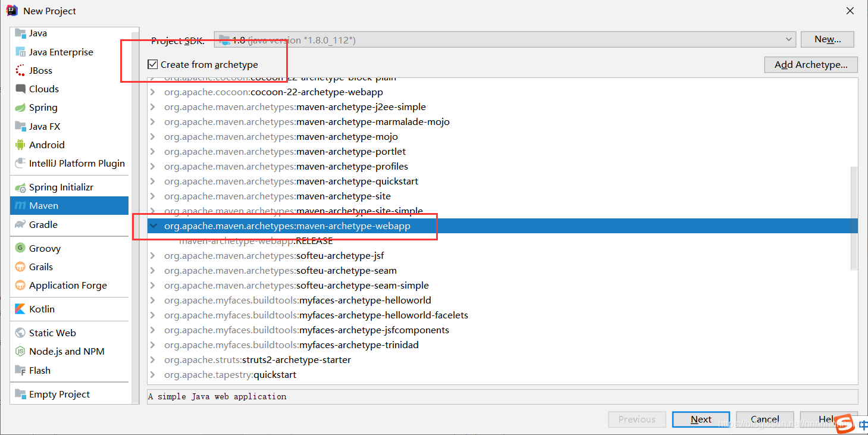Click the Grails icon
The width and height of the screenshot is (868, 435).
point(20,267)
